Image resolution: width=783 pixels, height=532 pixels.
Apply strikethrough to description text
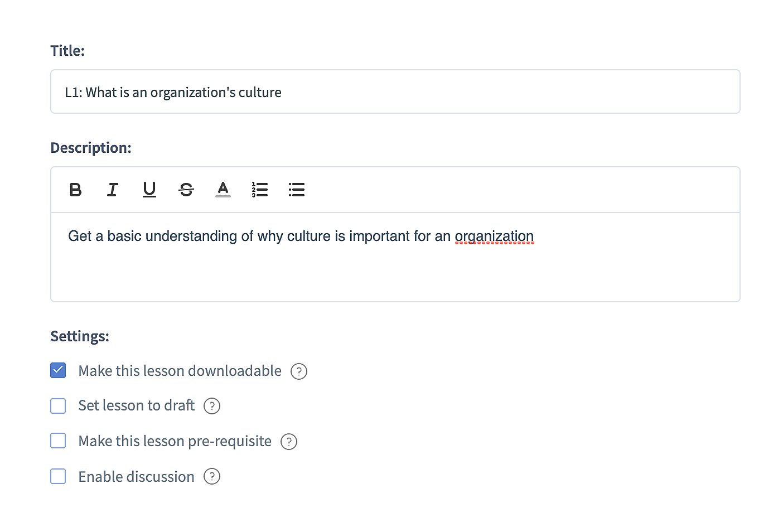coord(186,190)
